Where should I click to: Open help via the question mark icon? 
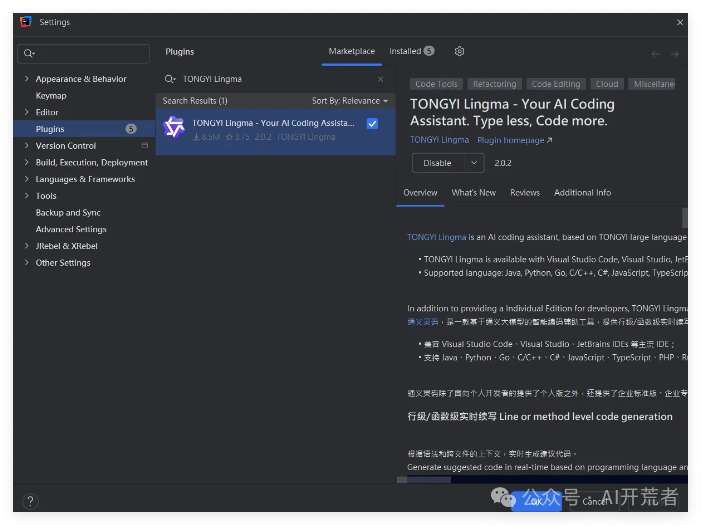tap(30, 501)
